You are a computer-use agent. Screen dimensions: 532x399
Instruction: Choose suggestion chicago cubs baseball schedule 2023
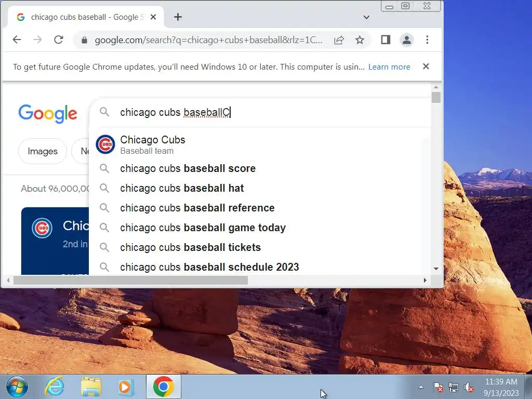(260, 267)
